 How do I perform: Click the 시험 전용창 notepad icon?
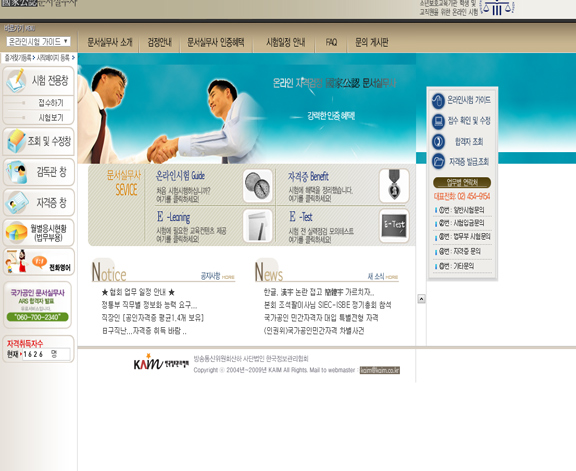[x=16, y=80]
